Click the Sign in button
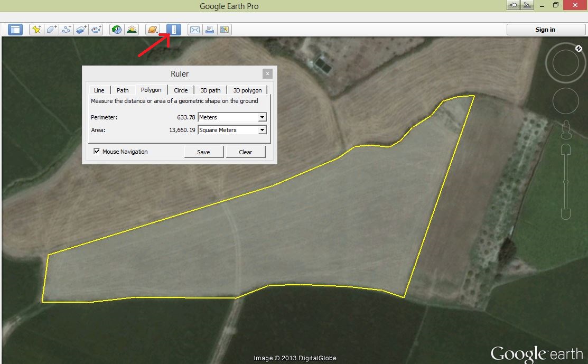 (x=545, y=30)
